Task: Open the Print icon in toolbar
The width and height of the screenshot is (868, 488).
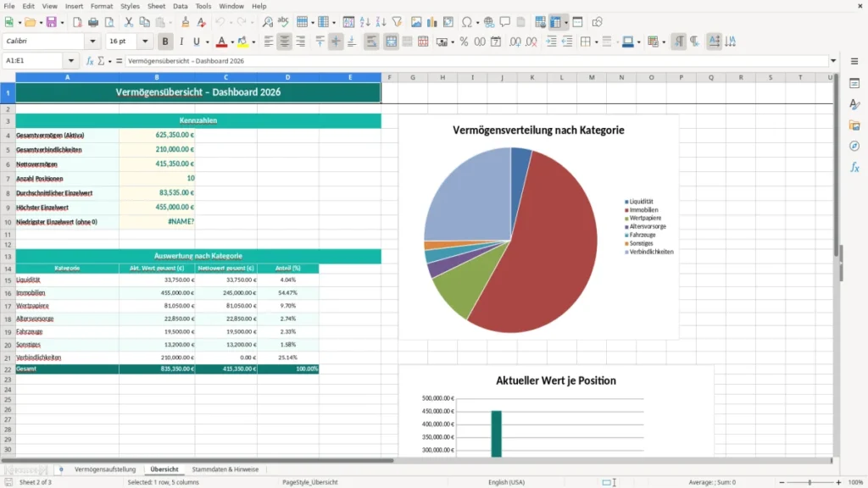Action: pyautogui.click(x=93, y=22)
